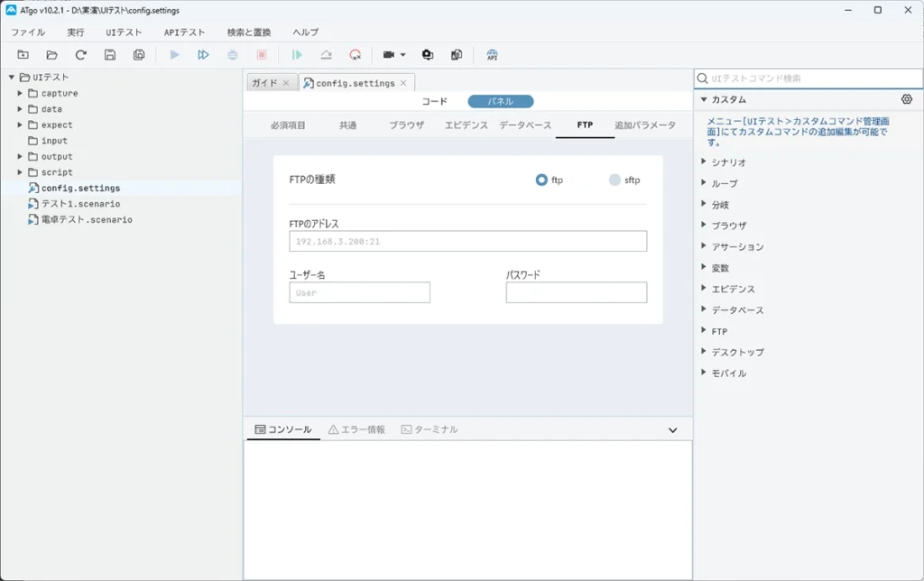The image size is (924, 581).
Task: Click the open folder toolbar icon
Action: click(51, 55)
